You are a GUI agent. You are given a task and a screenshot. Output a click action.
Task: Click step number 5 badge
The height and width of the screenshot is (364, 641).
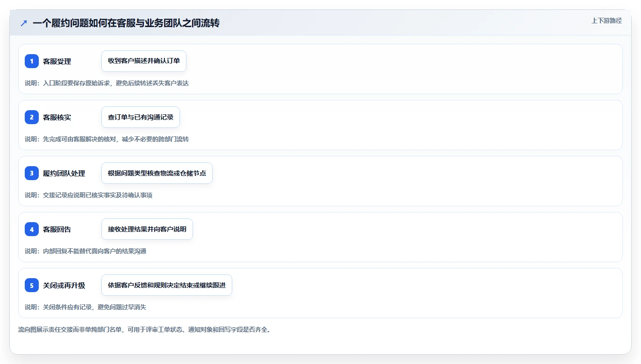point(32,285)
